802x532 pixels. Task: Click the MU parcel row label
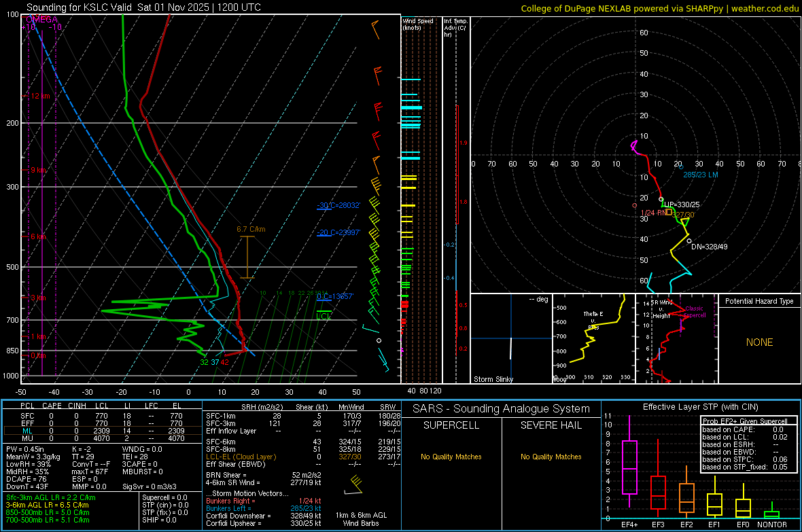click(x=27, y=438)
